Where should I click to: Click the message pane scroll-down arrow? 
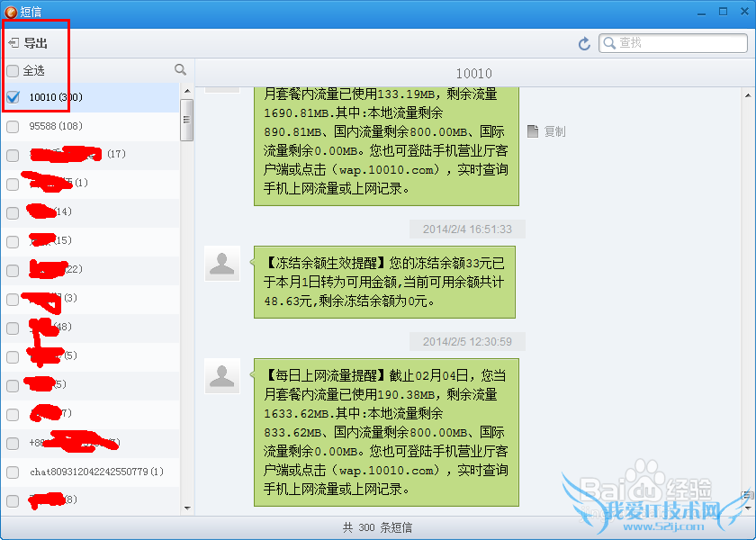coord(748,508)
